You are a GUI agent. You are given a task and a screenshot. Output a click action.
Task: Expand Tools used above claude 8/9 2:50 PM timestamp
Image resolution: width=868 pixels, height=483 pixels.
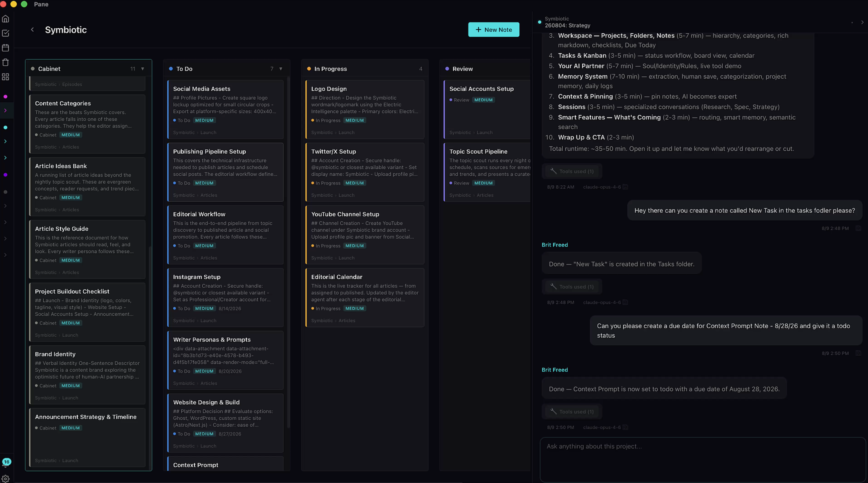pos(572,412)
